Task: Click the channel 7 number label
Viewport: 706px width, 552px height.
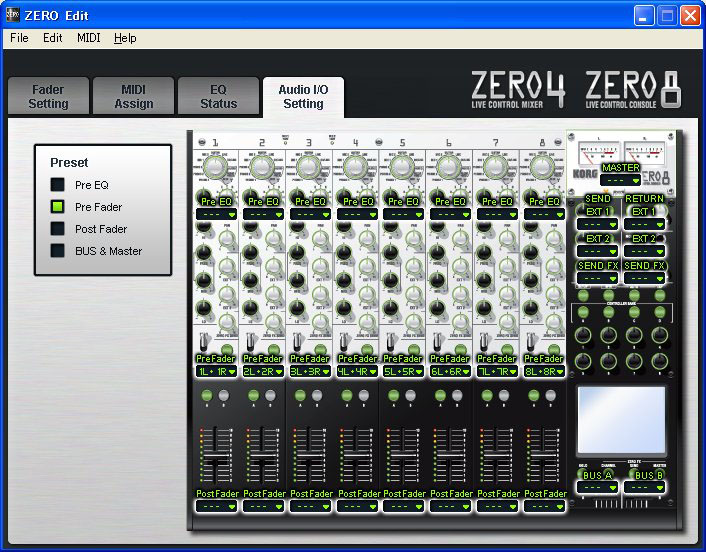Action: coord(496,143)
